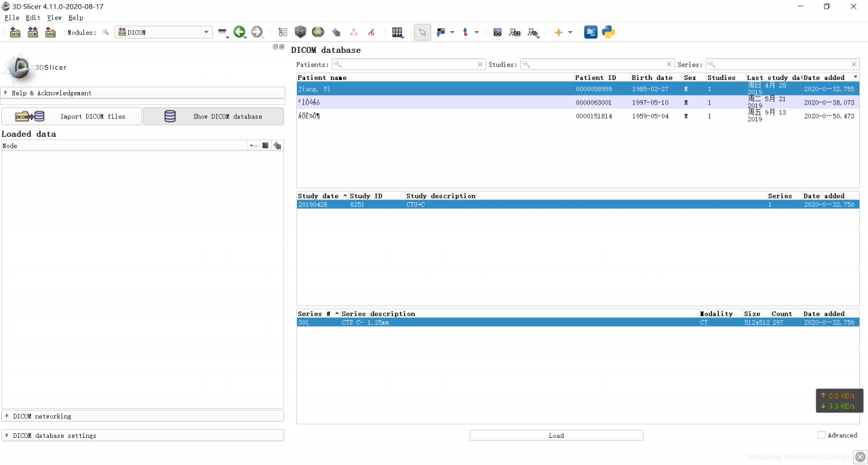Open the View menu

pos(54,18)
